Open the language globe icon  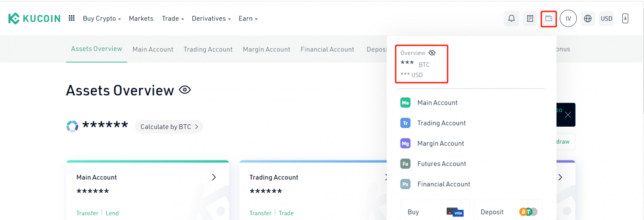(588, 19)
